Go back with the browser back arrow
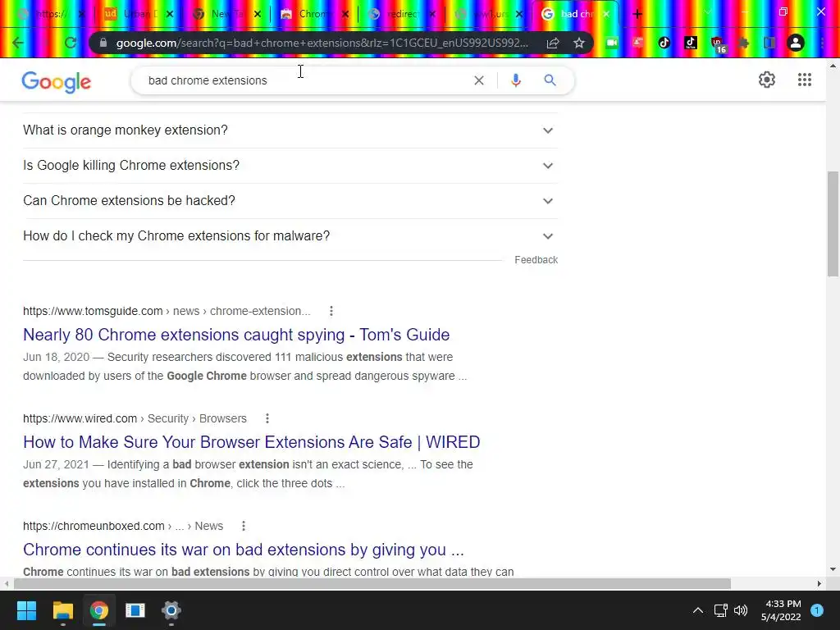This screenshot has height=630, width=840. (18, 43)
